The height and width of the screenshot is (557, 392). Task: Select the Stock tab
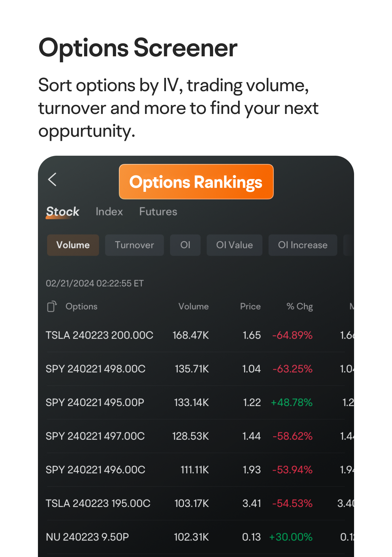(x=63, y=211)
